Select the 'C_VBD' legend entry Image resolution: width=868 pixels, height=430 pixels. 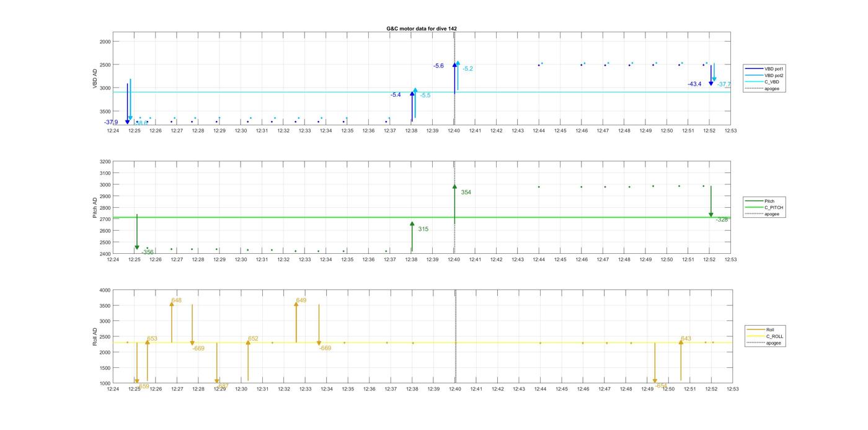coord(763,82)
